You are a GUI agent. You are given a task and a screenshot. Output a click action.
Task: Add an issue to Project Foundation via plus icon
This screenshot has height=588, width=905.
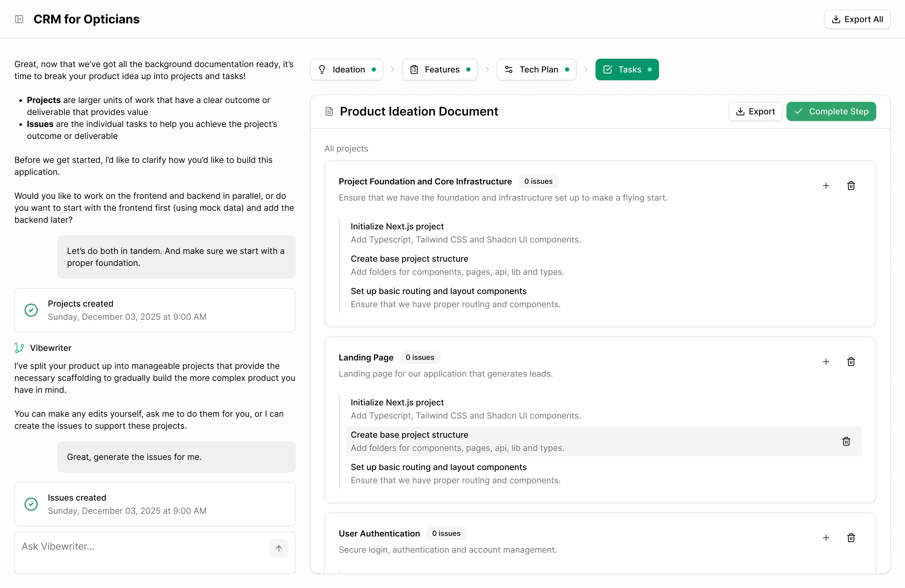tap(826, 186)
